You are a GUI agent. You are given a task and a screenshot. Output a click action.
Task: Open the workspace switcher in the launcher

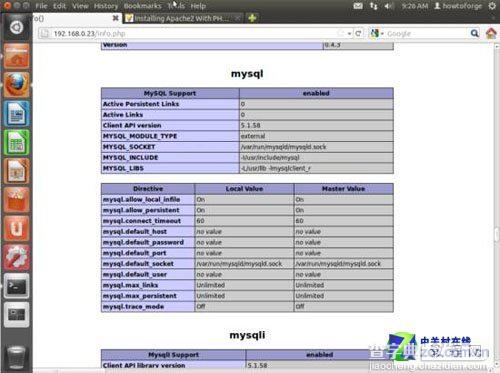17,315
